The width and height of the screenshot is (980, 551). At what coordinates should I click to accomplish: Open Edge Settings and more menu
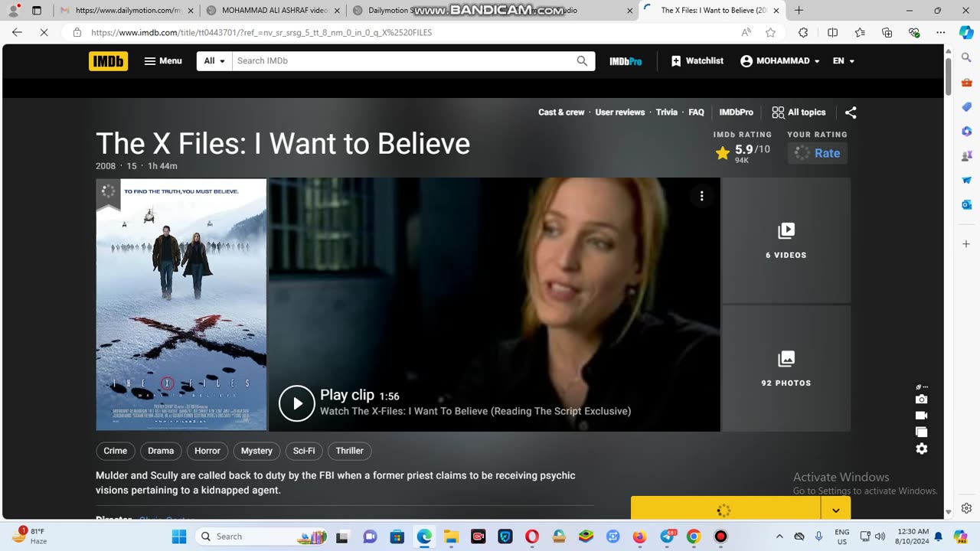941,33
